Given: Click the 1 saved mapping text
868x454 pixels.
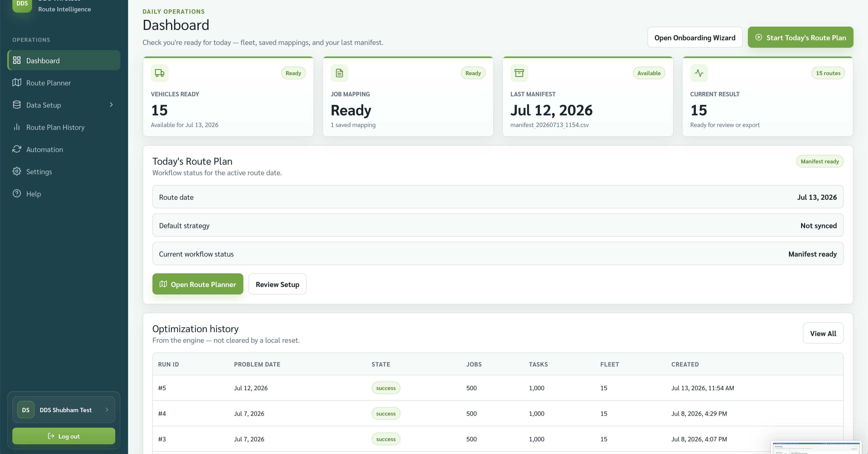Looking at the screenshot, I should point(353,124).
